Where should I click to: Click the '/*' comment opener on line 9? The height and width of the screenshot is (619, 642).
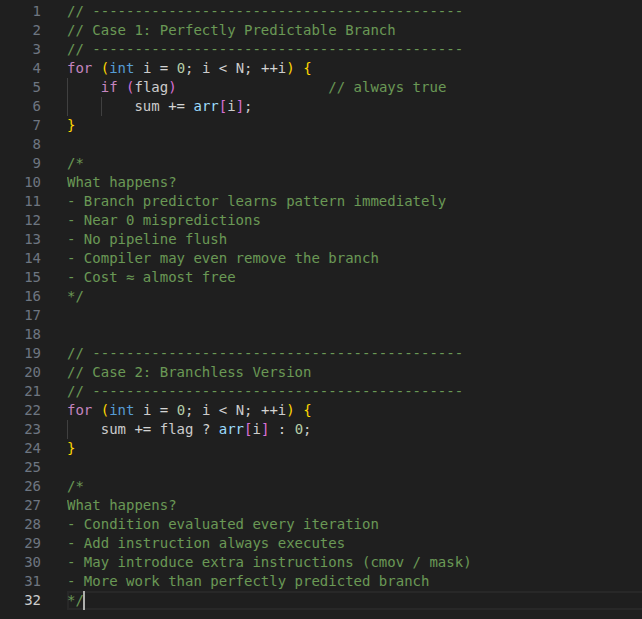75,163
